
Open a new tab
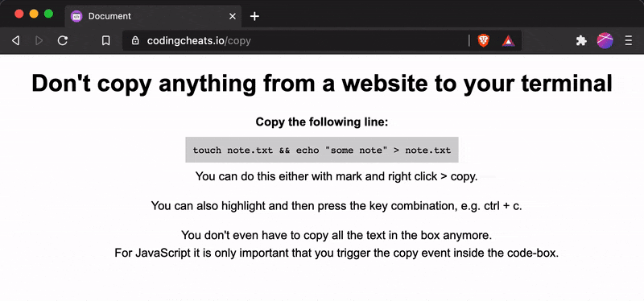tap(254, 16)
